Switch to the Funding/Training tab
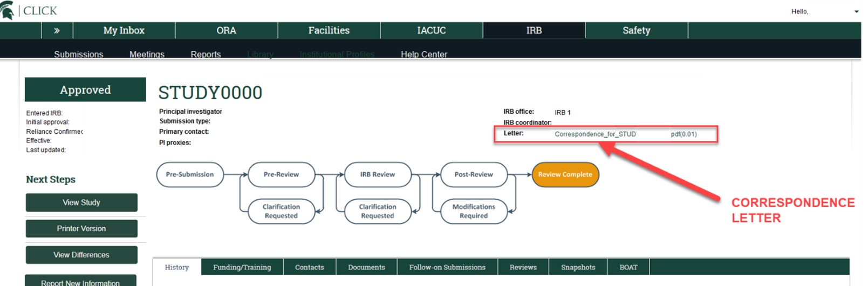 242,267
